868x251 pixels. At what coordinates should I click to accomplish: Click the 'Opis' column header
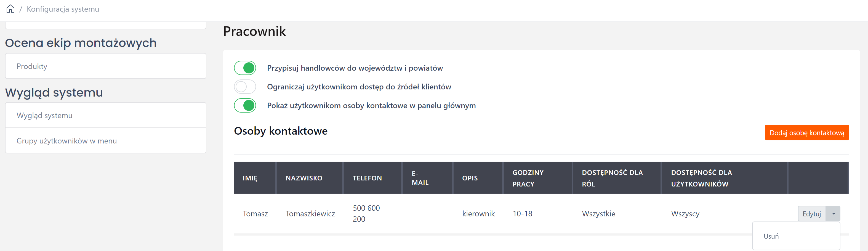(x=470, y=178)
